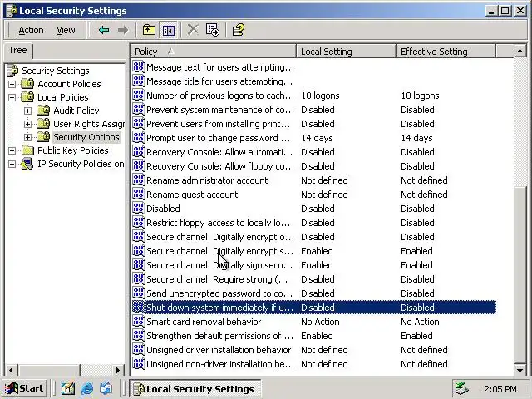This screenshot has height=399, width=532.
Task: Click the Audit Policy folder icon
Action: 43,111
